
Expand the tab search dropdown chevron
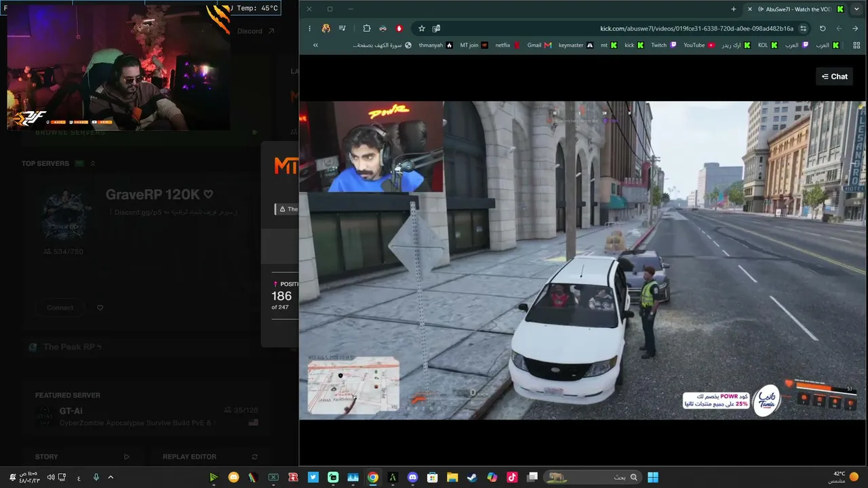click(856, 9)
